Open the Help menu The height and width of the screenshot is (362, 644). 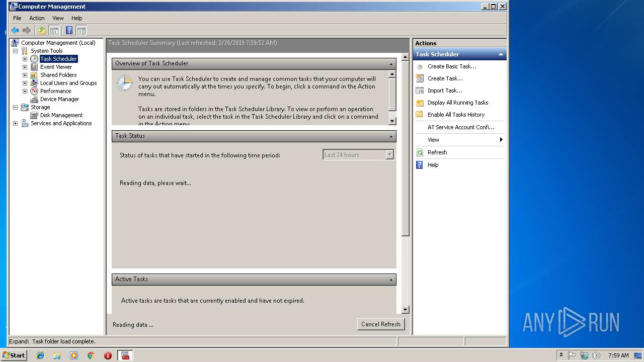(76, 18)
